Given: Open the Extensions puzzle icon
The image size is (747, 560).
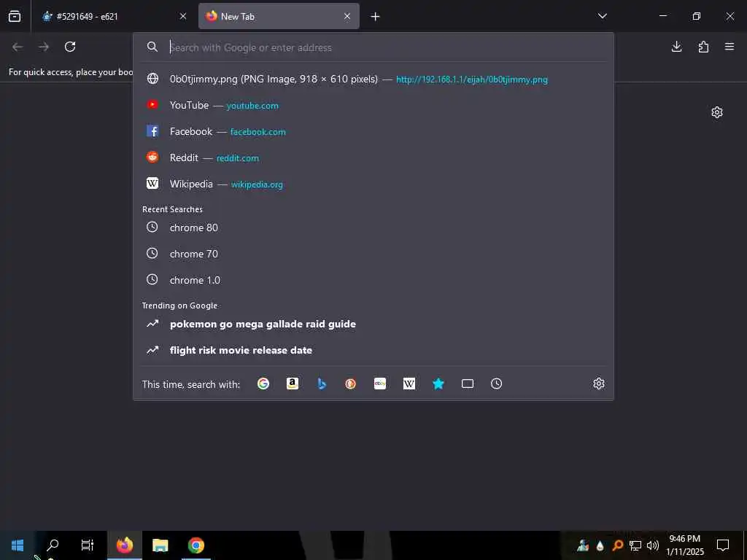Looking at the screenshot, I should pyautogui.click(x=703, y=47).
